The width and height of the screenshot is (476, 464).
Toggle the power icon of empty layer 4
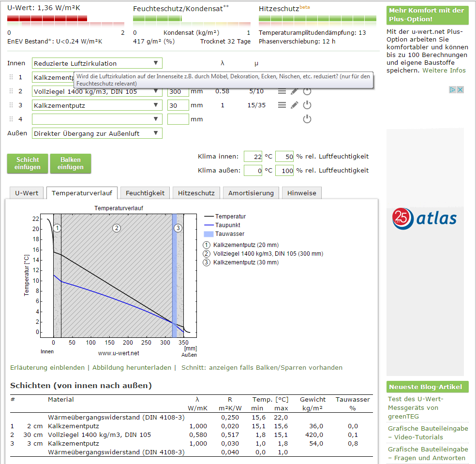tap(307, 119)
